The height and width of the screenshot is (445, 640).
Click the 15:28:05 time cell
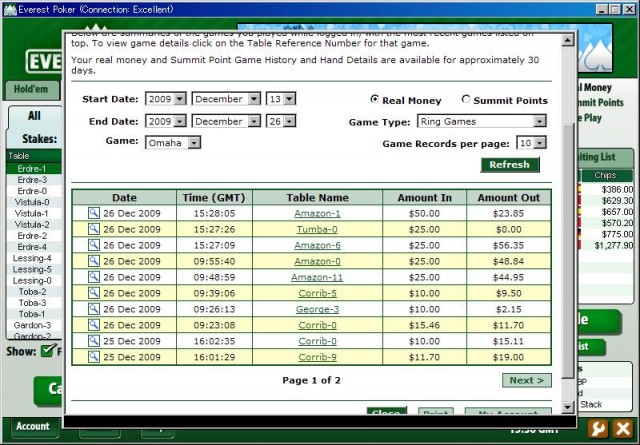coord(214,213)
